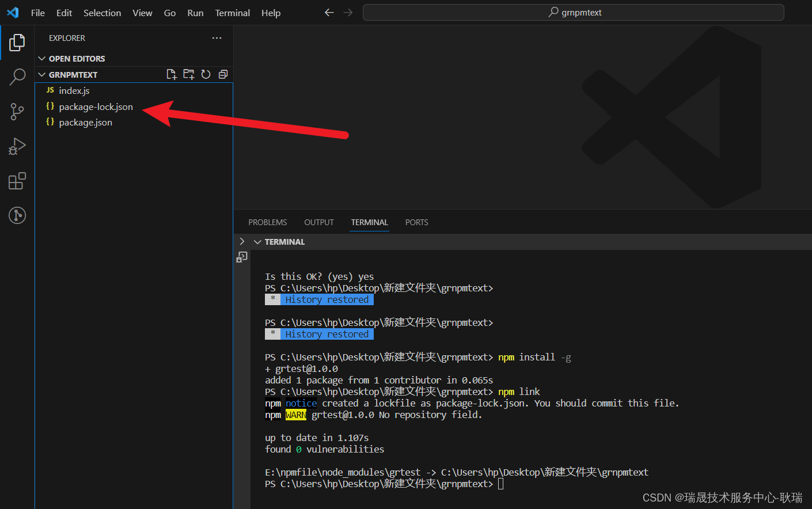The height and width of the screenshot is (509, 812).
Task: Click the 'added 1 package' terminal line
Action: (x=379, y=380)
